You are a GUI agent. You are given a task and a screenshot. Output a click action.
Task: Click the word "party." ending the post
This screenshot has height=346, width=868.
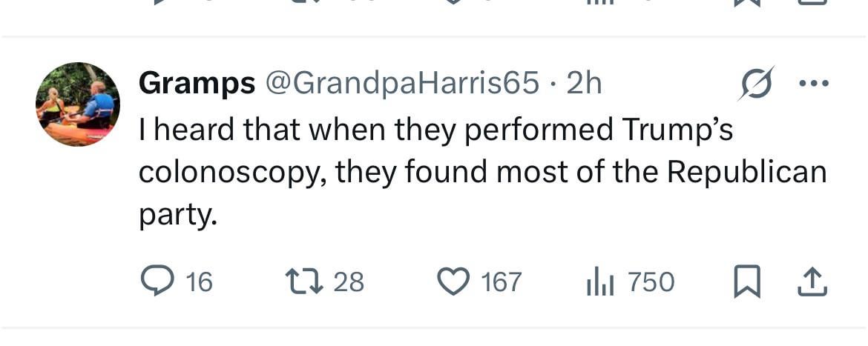[178, 216]
